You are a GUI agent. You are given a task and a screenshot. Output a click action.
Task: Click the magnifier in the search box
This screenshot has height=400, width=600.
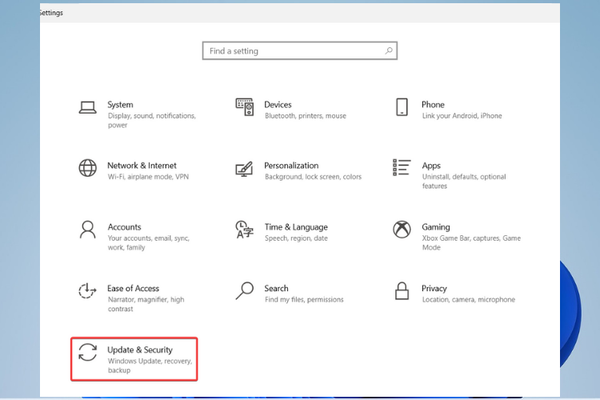(388, 50)
